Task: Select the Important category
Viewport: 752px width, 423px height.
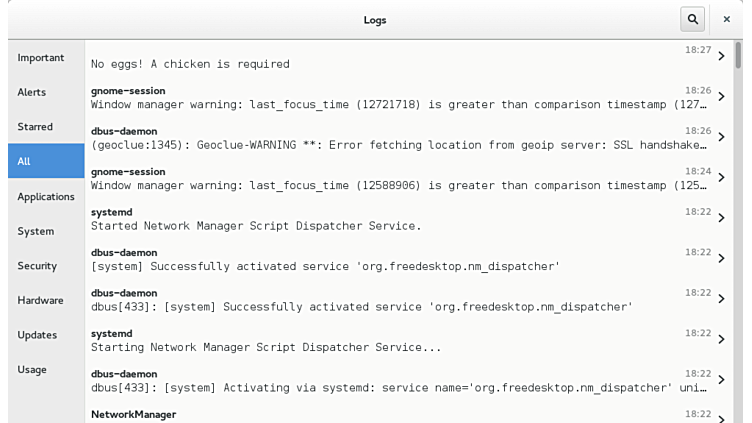Action: pos(41,58)
